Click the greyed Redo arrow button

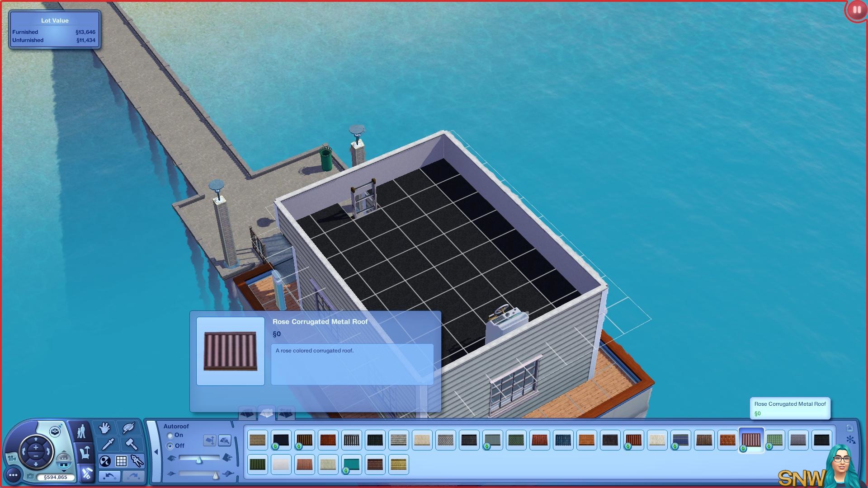pyautogui.click(x=132, y=476)
